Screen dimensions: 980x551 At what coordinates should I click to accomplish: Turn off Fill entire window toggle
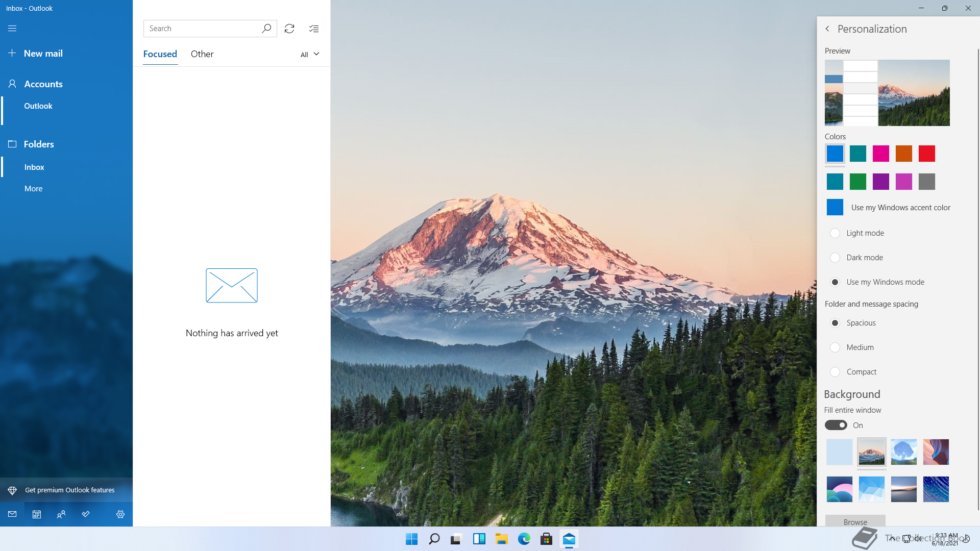click(836, 425)
